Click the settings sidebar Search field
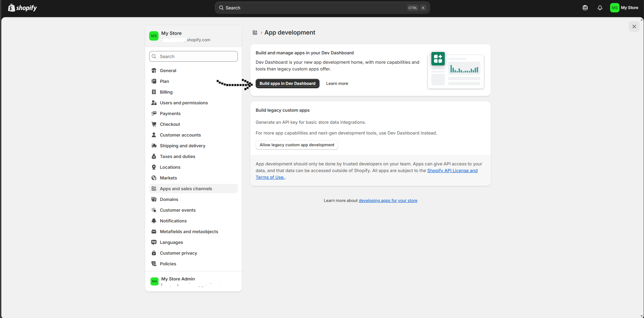 (x=194, y=56)
